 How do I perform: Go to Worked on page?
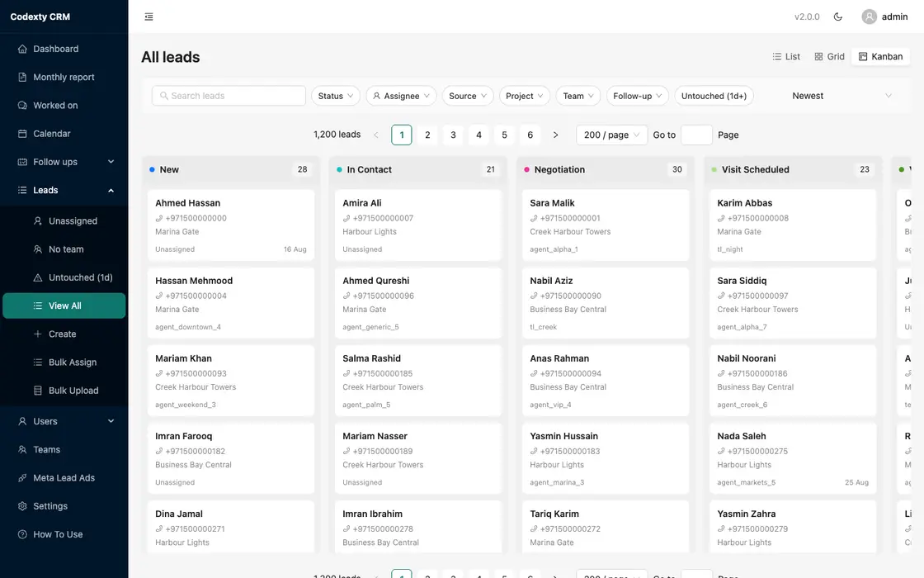[64, 106]
